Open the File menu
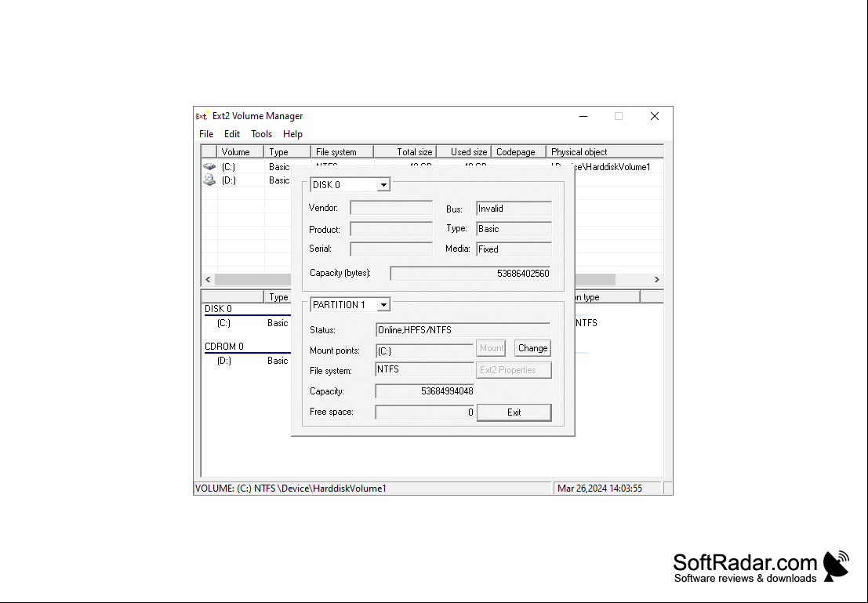 [x=206, y=134]
